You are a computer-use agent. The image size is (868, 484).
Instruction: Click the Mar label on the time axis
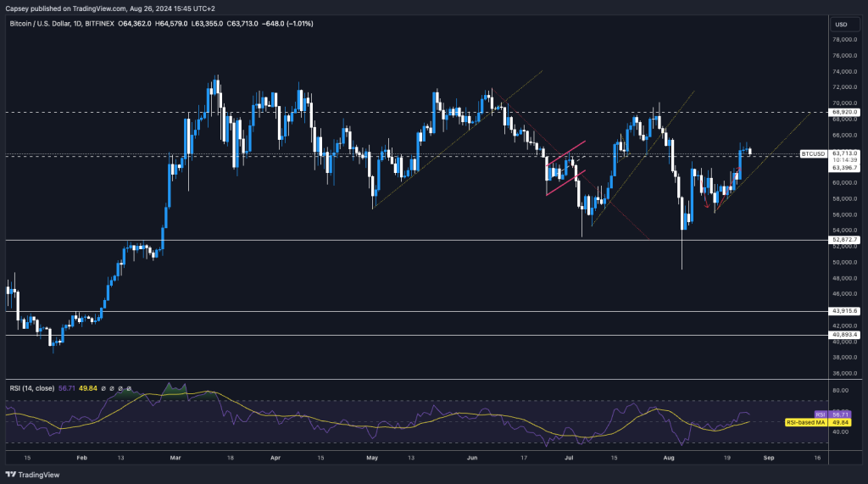click(x=175, y=455)
